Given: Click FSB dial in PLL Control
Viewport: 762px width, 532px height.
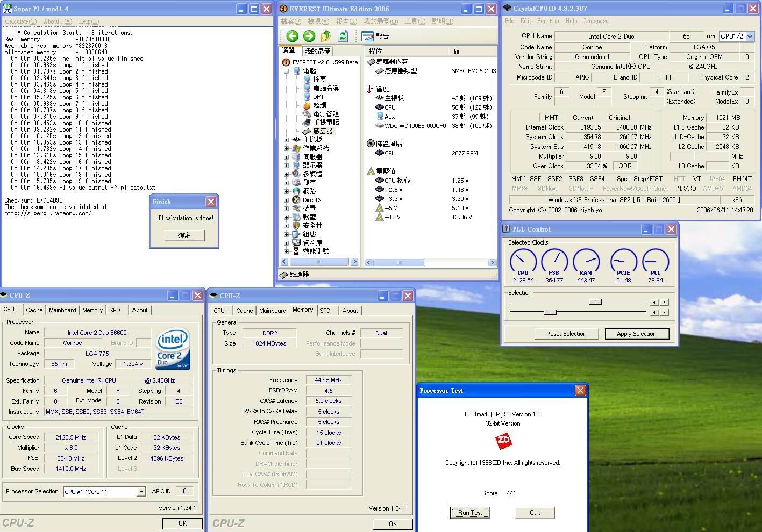Looking at the screenshot, I should click(554, 262).
